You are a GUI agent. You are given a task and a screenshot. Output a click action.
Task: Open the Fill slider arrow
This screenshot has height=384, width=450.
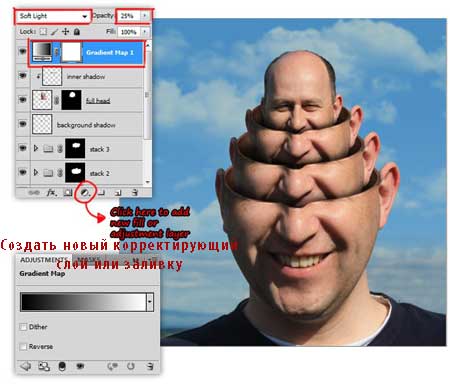click(145, 32)
